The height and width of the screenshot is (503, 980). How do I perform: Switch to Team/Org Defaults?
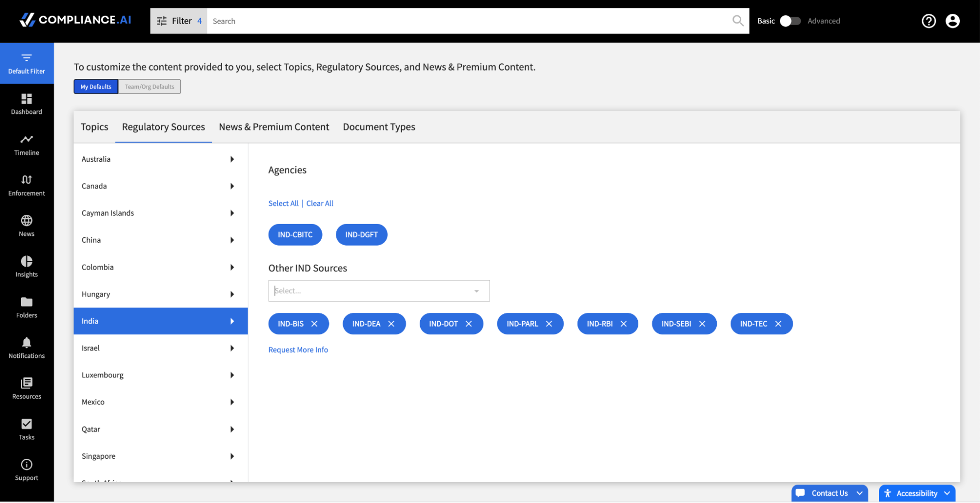click(150, 87)
